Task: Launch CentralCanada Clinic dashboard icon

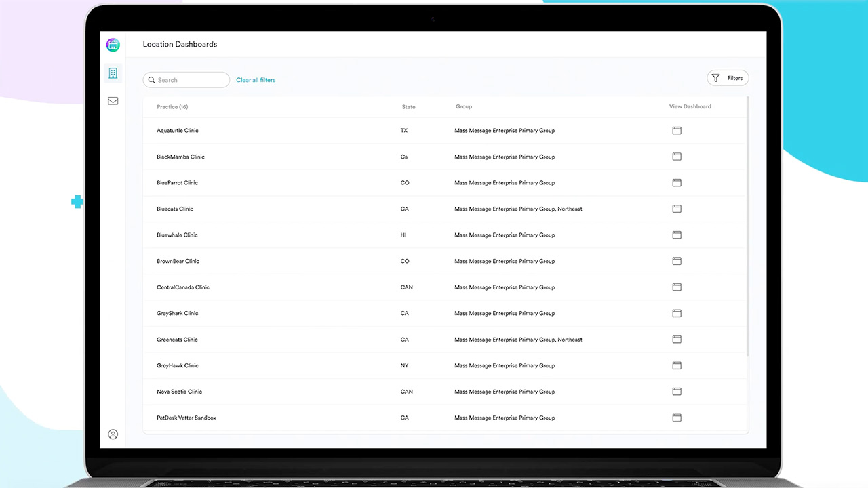Action: click(x=676, y=287)
